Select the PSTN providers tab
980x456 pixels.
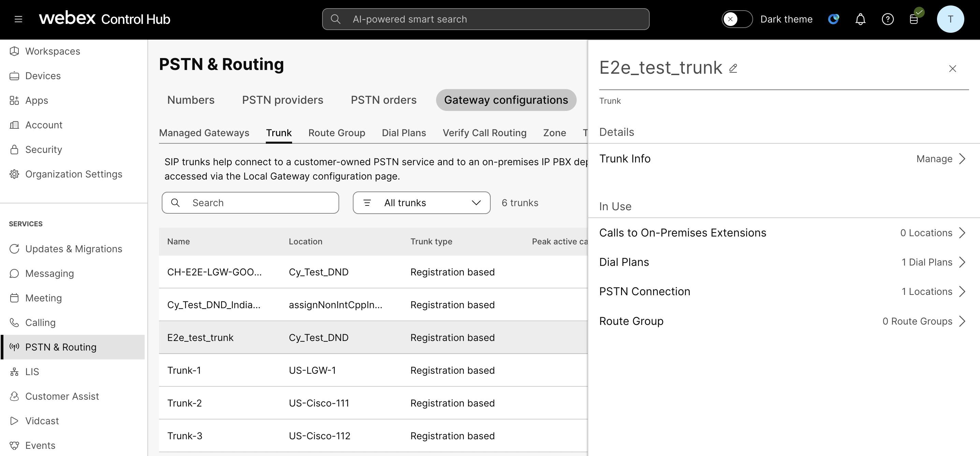282,100
